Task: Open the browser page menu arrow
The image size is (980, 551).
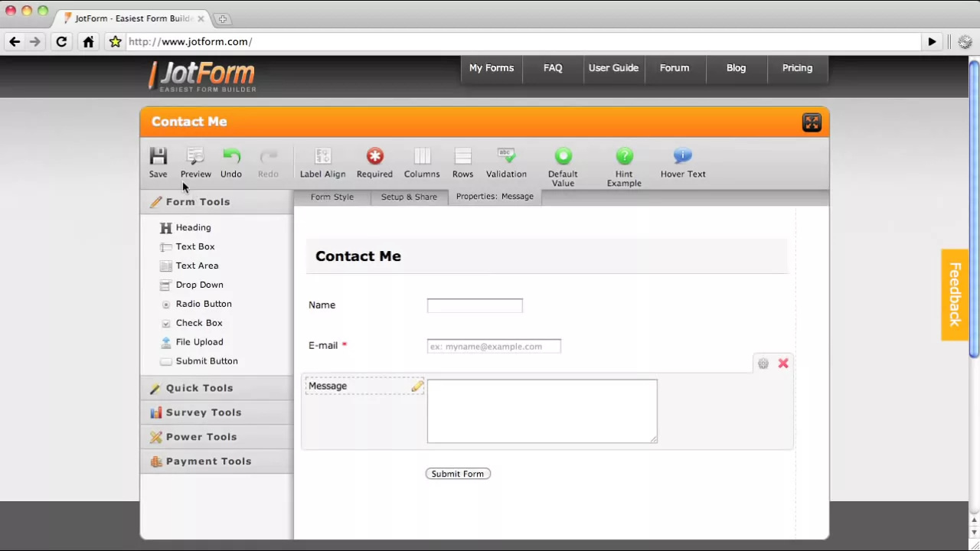Action: [x=932, y=42]
